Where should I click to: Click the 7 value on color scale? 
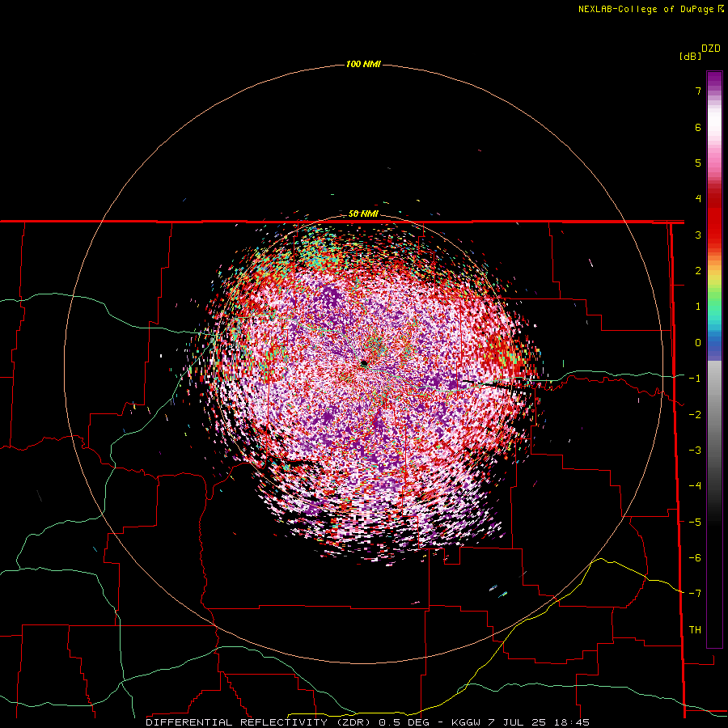click(x=698, y=91)
